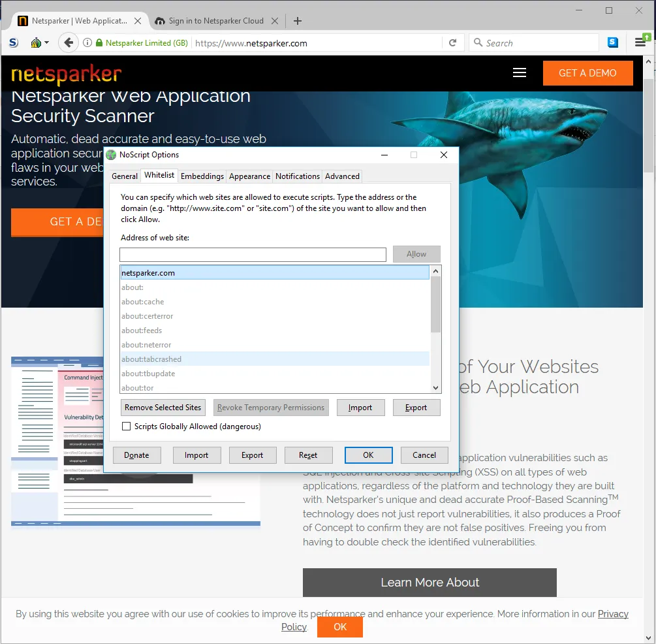Click the Netsparker tab favicon
Viewport: 656px width, 644px height.
(23, 21)
